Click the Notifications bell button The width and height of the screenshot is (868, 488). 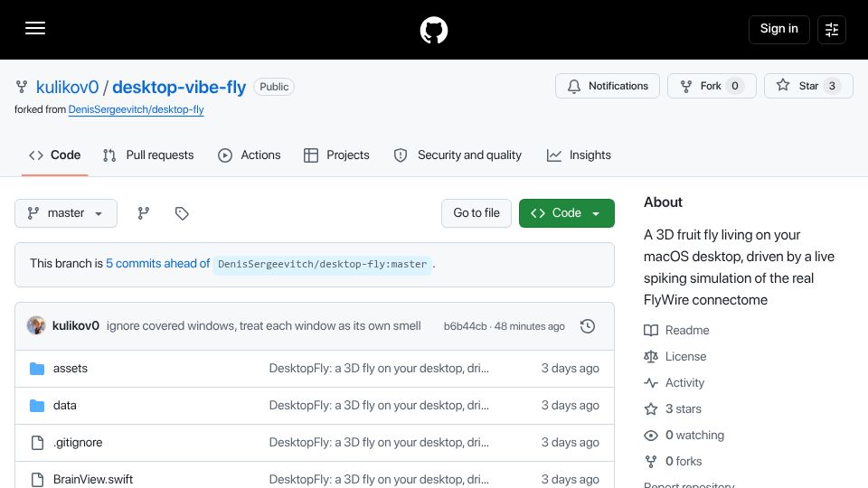point(608,86)
